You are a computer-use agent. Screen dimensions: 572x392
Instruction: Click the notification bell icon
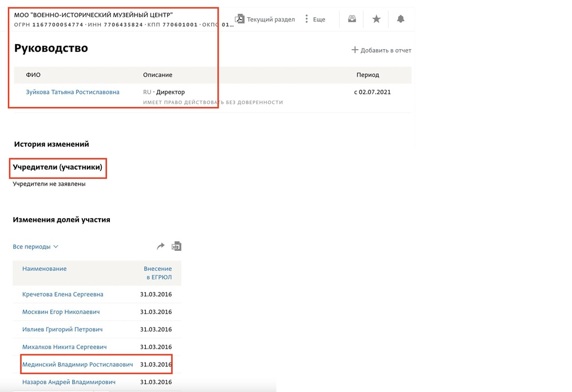click(400, 19)
